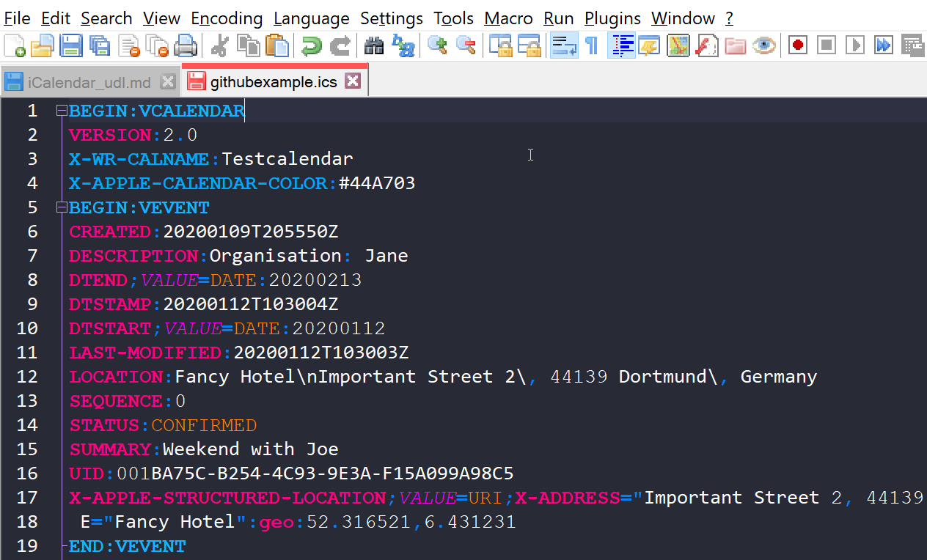Paste using the clipboard toolbar icon
The image size is (927, 560).
tap(277, 46)
